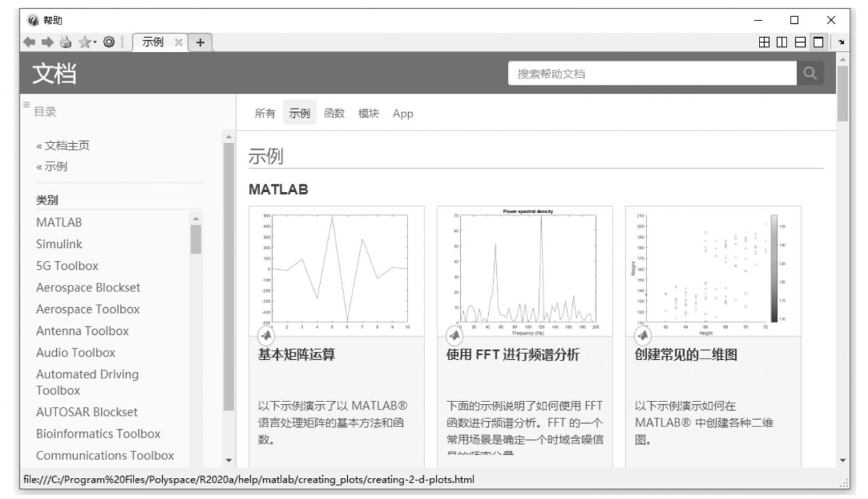Viewport: 868px width, 499px height.
Task: Select MATLAB in the category list
Action: (x=59, y=222)
